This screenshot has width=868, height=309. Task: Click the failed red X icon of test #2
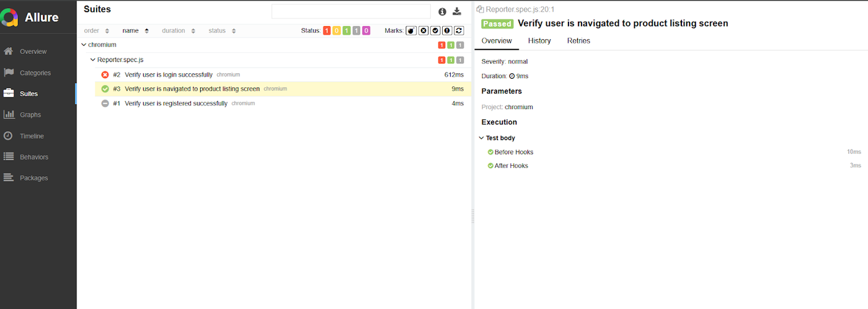105,74
